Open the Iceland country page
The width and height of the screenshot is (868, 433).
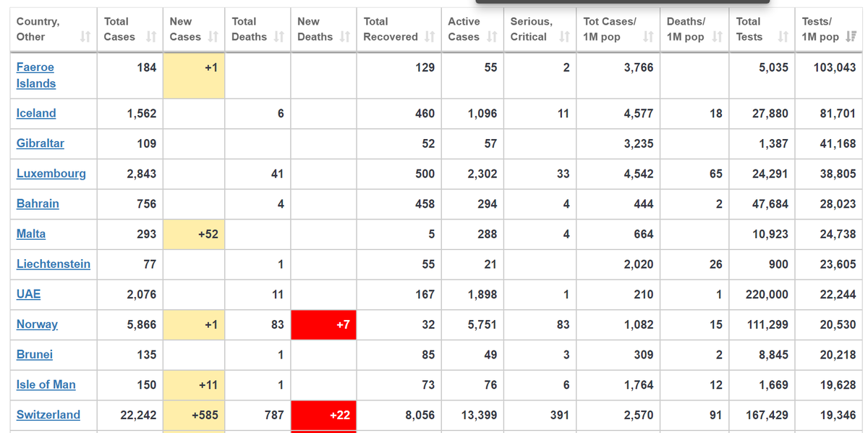click(x=36, y=114)
